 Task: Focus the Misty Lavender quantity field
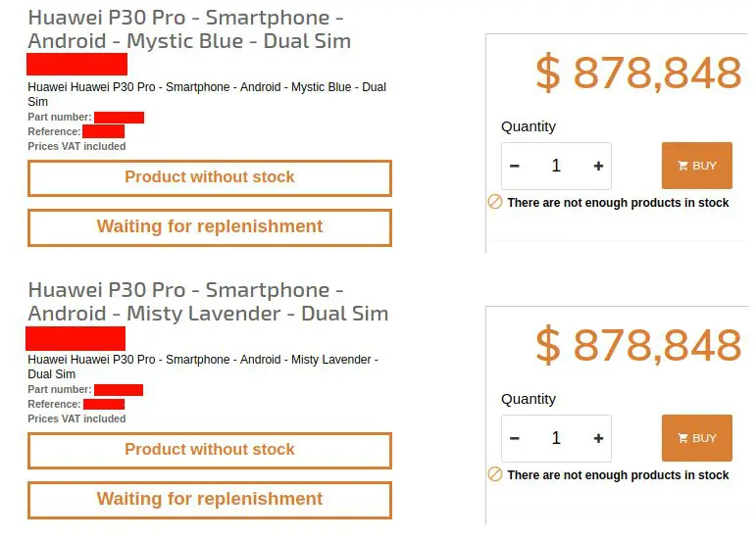pos(556,439)
